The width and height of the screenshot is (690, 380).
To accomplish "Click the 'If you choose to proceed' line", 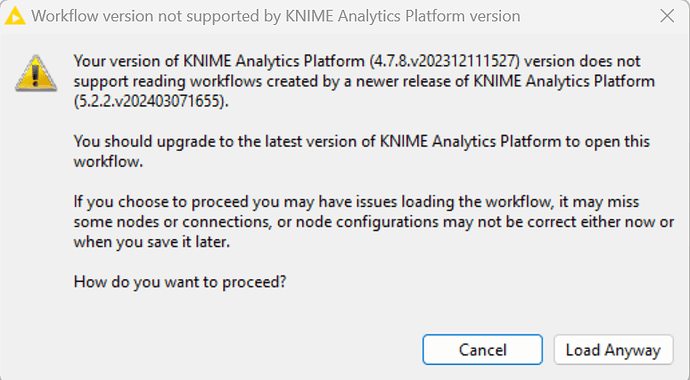I will pos(356,202).
